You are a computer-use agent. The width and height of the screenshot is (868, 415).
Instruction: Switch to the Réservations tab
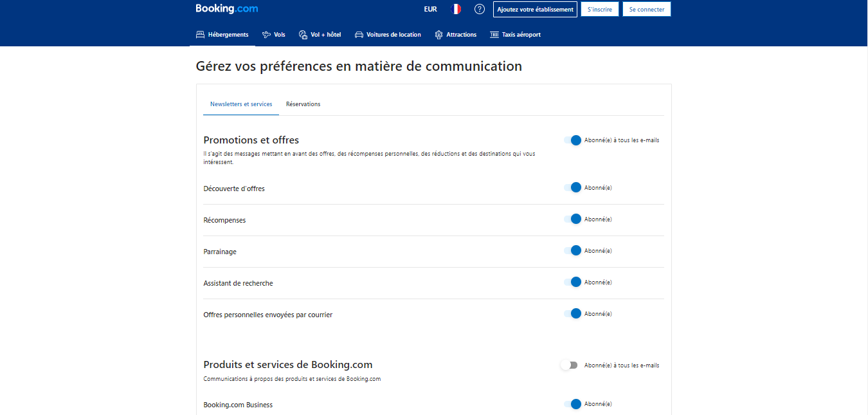(x=303, y=104)
